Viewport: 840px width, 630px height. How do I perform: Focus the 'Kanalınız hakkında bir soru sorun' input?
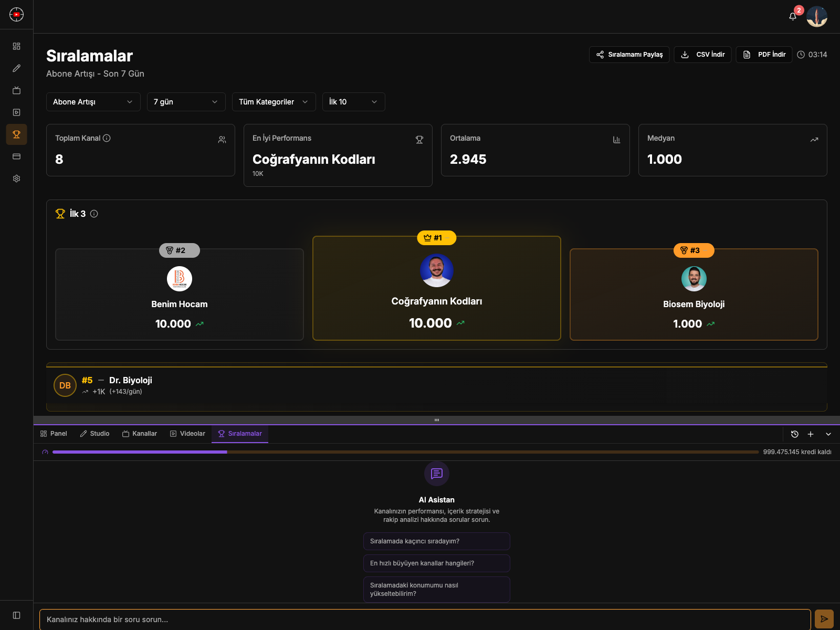point(425,619)
